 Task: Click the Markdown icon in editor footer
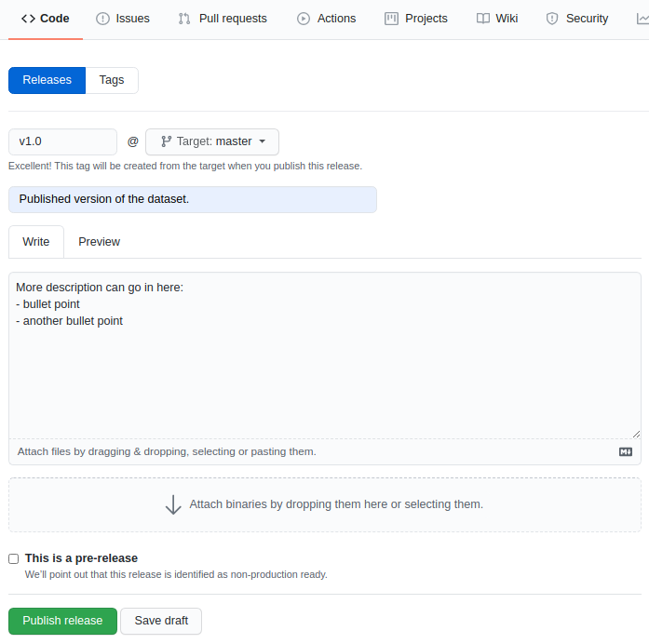626,451
